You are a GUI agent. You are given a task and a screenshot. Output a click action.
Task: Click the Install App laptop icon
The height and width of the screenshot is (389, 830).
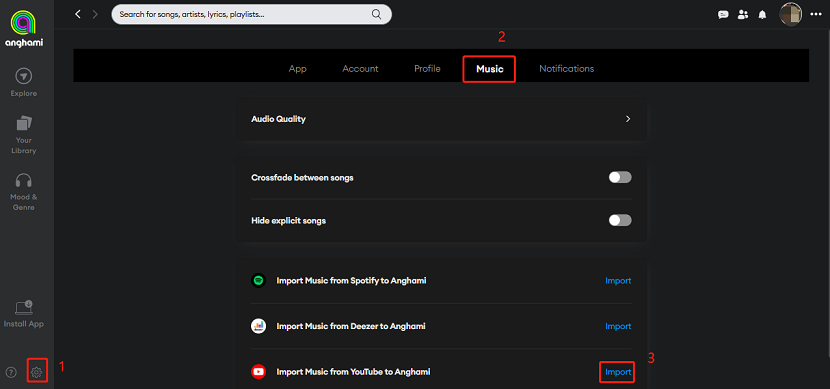click(24, 307)
